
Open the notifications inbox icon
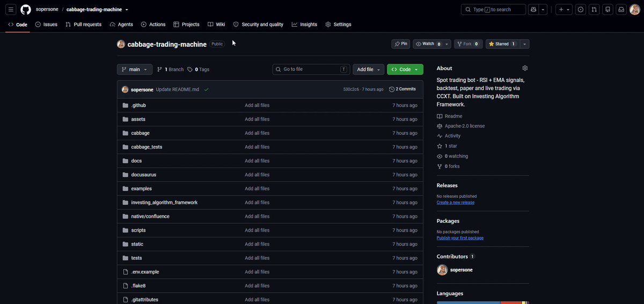[621, 10]
